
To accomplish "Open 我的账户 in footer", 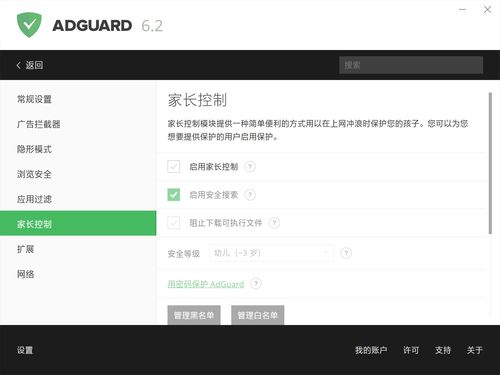I will tap(371, 350).
